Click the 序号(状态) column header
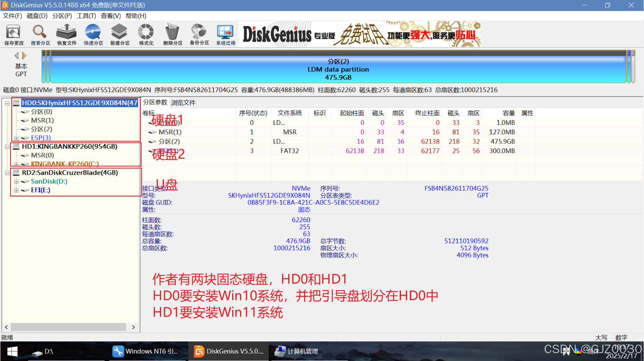 (253, 113)
